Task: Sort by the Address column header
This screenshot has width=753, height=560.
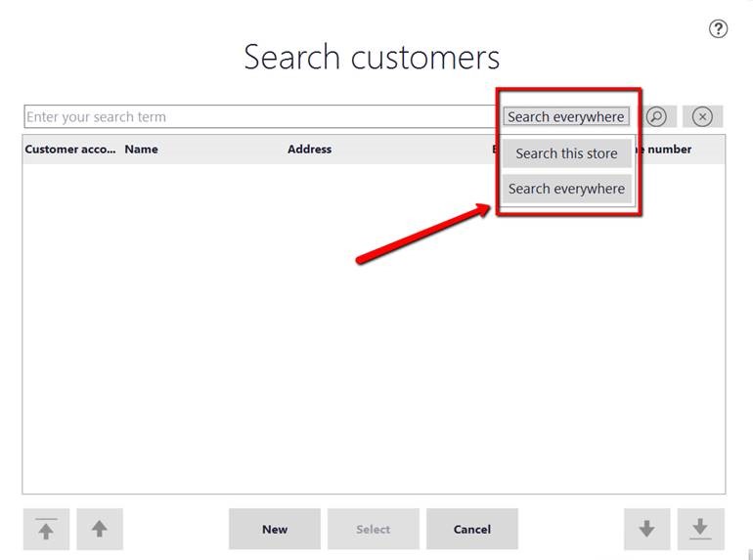Action: (309, 150)
